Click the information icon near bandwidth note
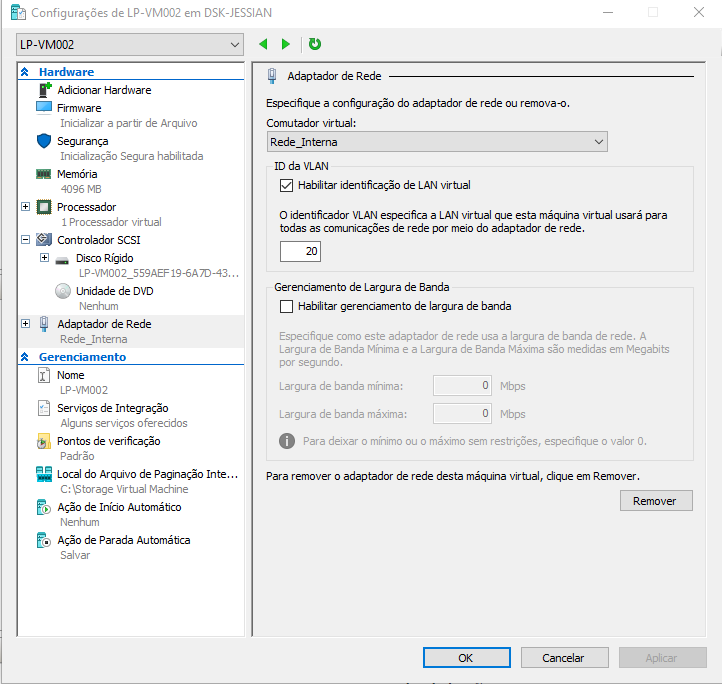 point(287,441)
